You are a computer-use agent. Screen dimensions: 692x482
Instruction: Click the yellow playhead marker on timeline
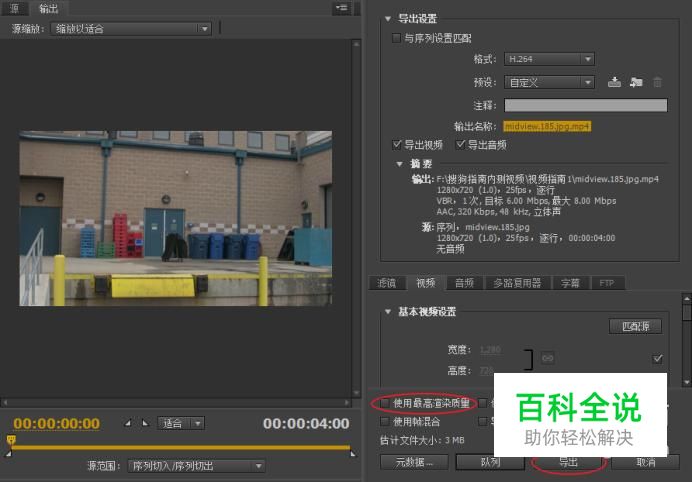point(11,440)
